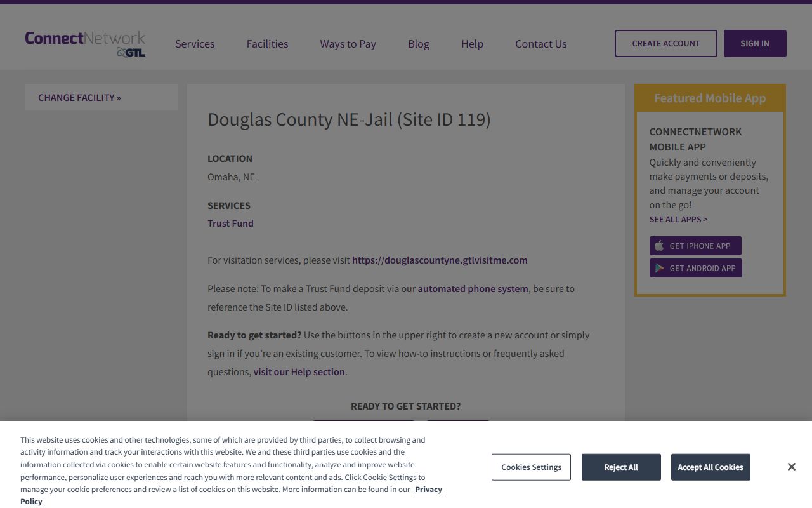
Task: Click the Create Account button
Action: (666, 43)
